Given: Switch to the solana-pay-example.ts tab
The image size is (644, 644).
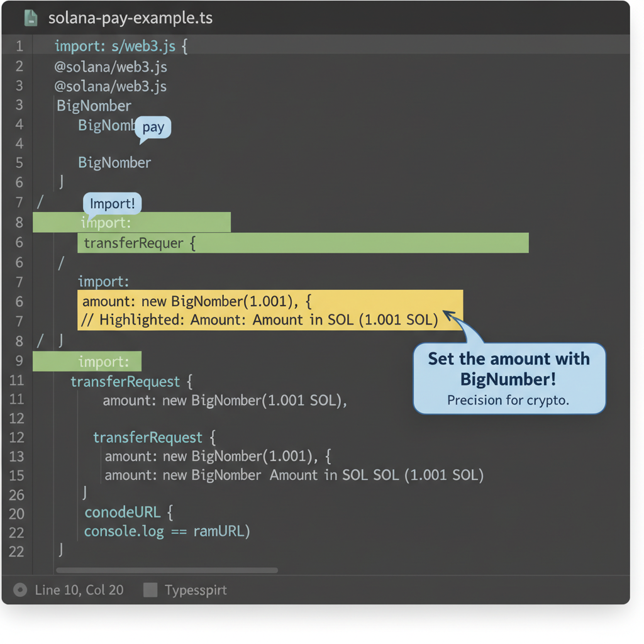Looking at the screenshot, I should (131, 18).
